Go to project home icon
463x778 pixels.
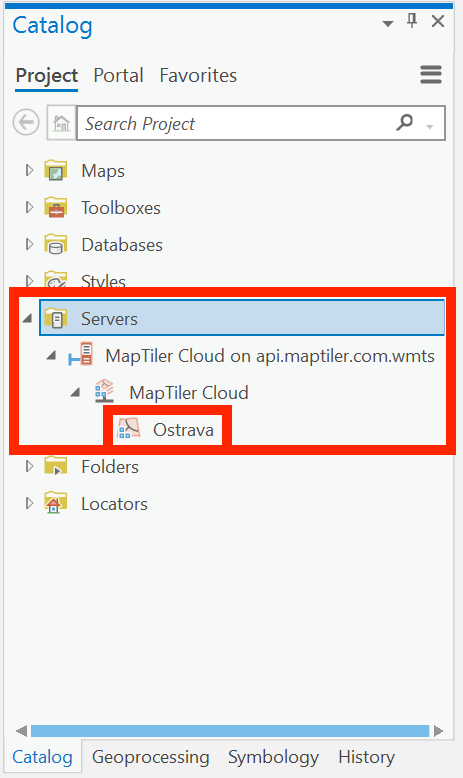click(62, 123)
